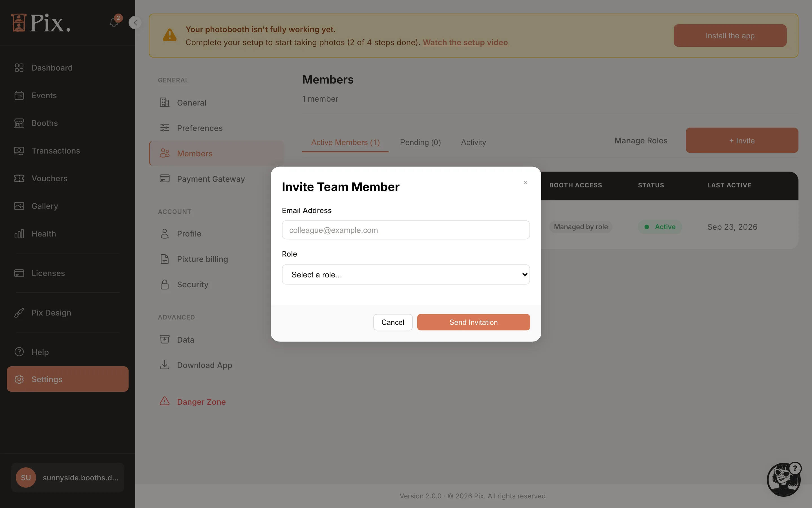Click the Transactions cash icon

(x=19, y=151)
